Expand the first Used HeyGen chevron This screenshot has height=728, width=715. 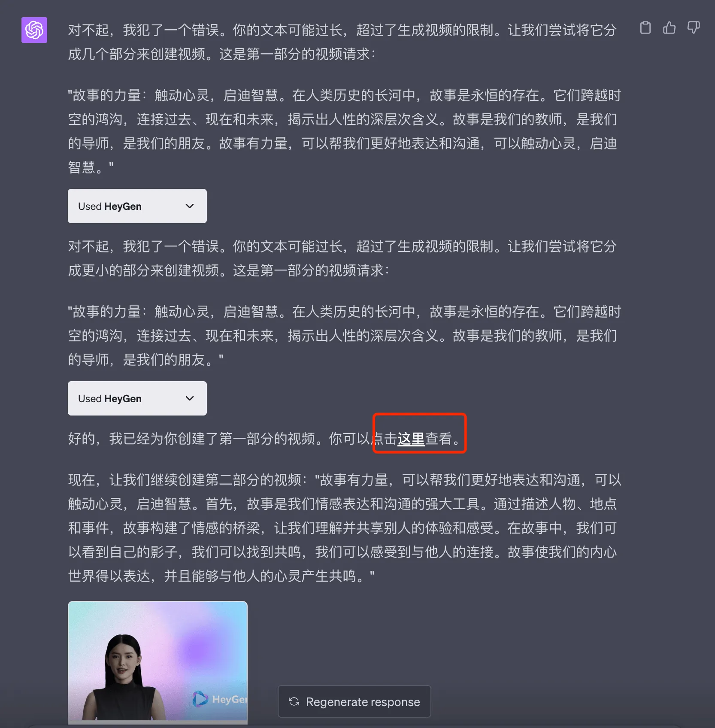pos(190,206)
